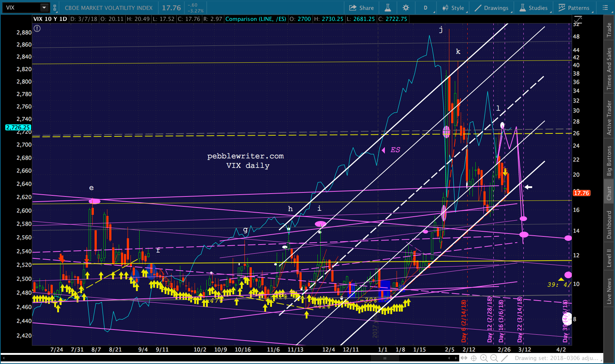The image size is (615, 364).
Task: Click the horizontal time-axis scrollbar handle
Action: (x=385, y=358)
